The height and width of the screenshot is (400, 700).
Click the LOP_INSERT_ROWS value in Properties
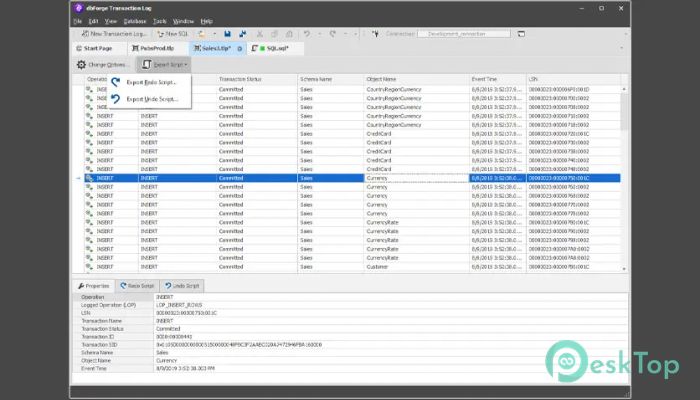coord(179,305)
